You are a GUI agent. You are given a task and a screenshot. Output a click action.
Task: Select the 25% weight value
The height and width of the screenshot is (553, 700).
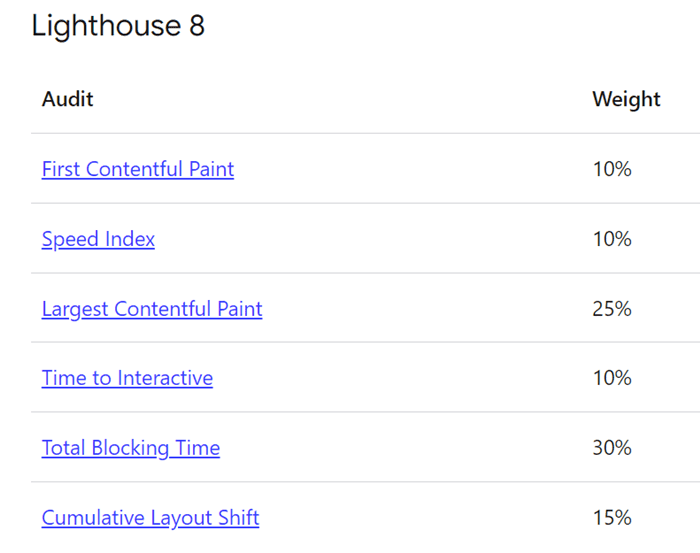point(612,309)
